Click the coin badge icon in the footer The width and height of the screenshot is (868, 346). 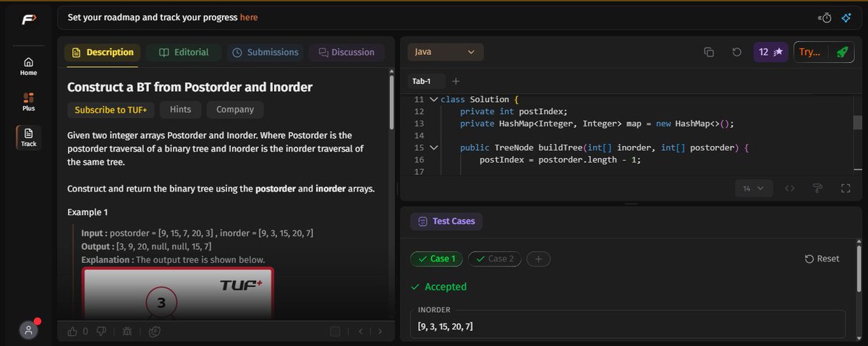(153, 332)
